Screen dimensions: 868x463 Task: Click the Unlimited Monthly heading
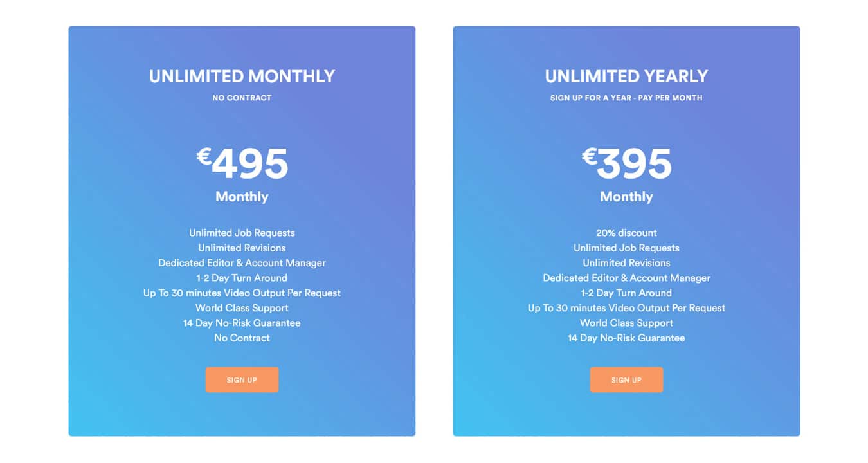[242, 77]
